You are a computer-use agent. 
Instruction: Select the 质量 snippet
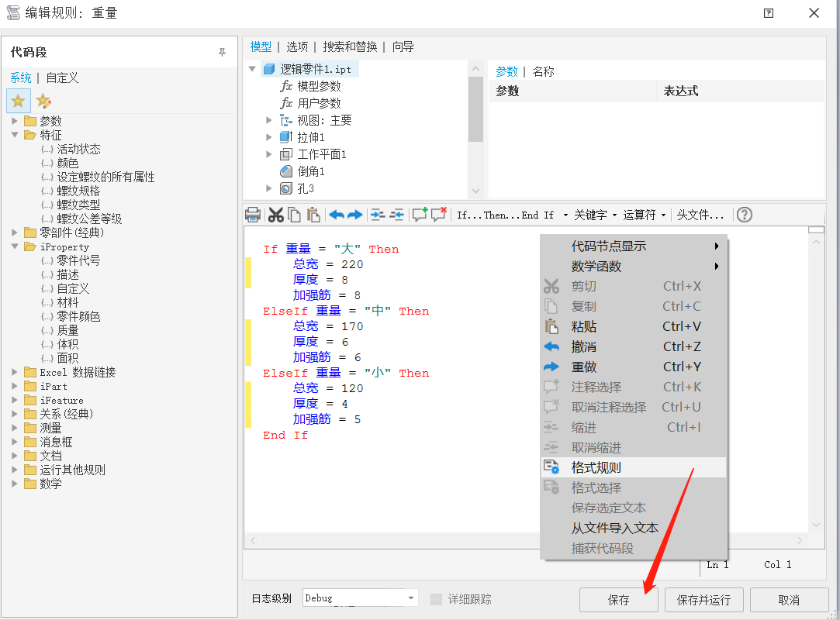(x=68, y=330)
